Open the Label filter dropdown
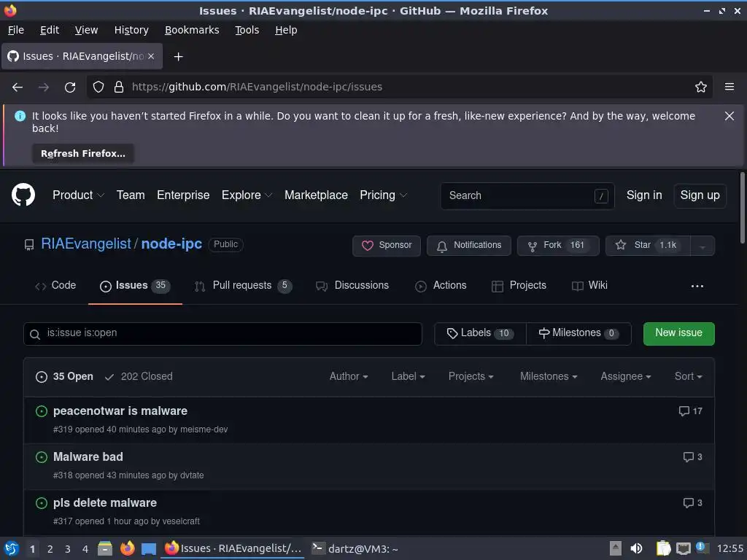Viewport: 747px width, 560px height. [408, 377]
